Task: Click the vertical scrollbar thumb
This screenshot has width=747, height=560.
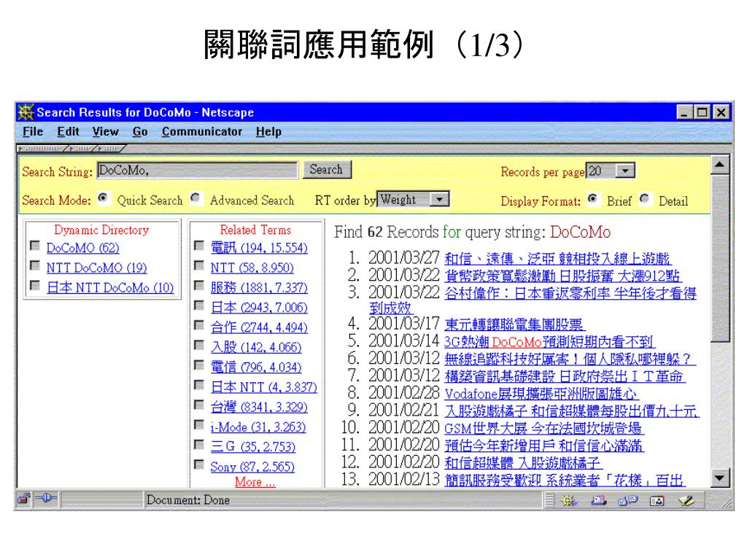Action: (720, 258)
